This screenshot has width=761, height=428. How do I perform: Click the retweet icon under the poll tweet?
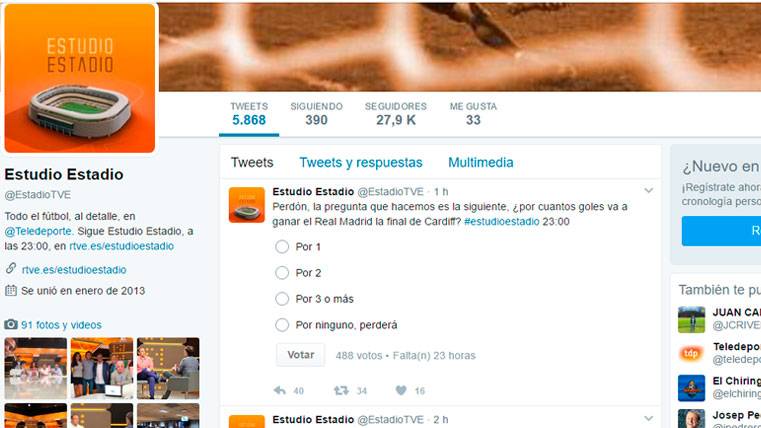[x=341, y=390]
